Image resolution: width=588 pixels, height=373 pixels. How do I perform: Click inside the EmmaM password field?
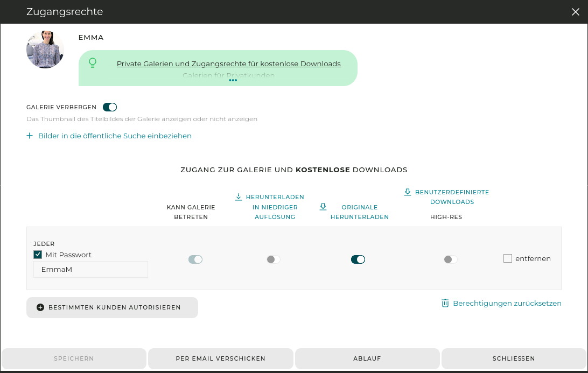point(90,269)
